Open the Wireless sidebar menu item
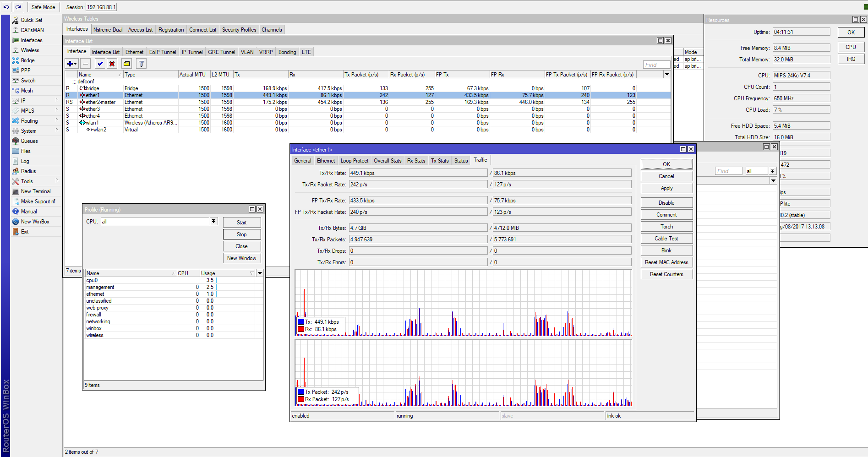868x457 pixels. tap(30, 50)
